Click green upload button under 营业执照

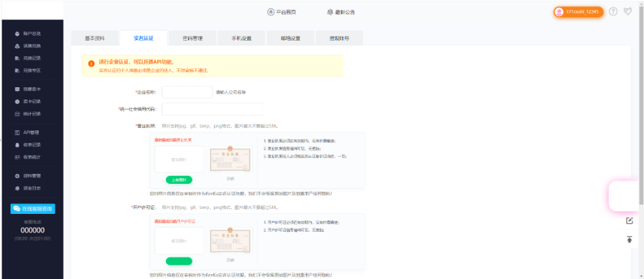click(x=179, y=180)
